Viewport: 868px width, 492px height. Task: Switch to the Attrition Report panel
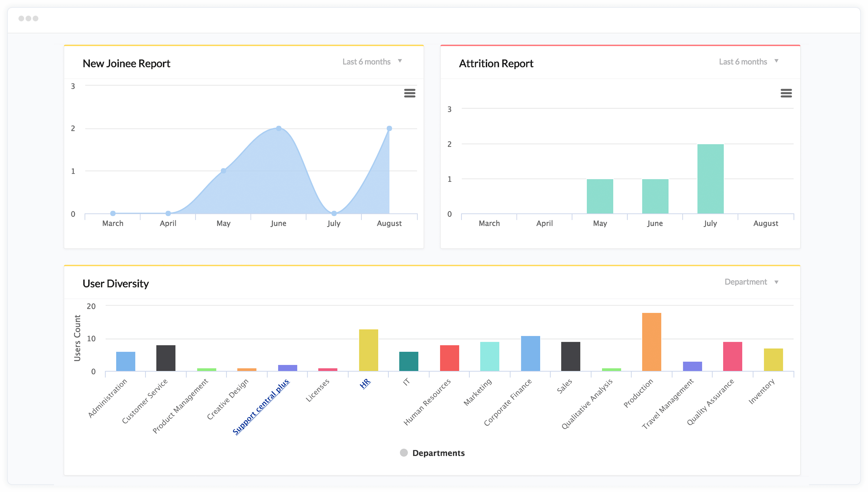click(496, 63)
